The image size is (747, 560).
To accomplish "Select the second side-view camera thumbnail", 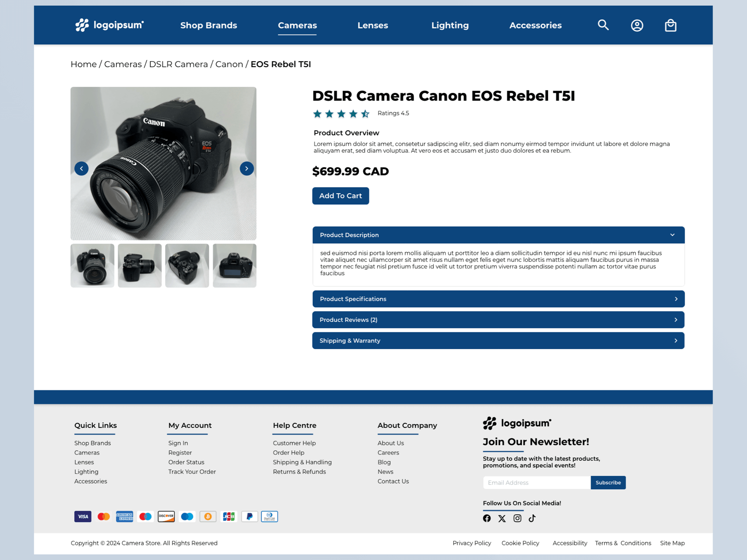I will (140, 266).
